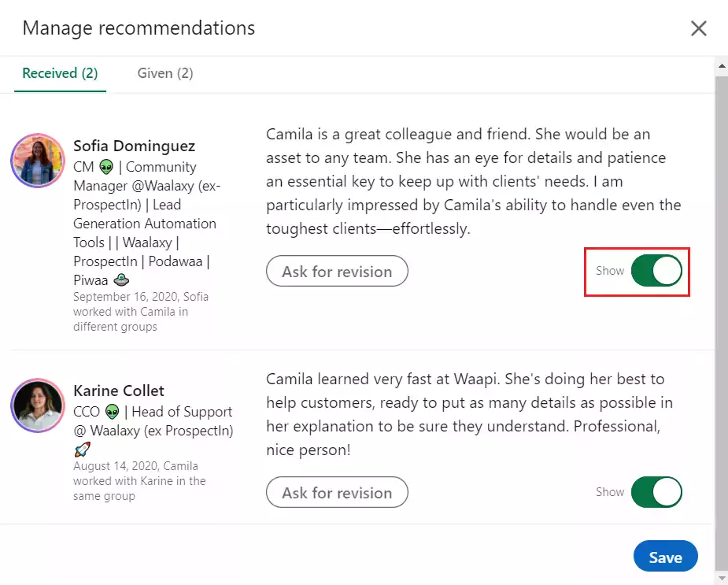Click the rocket emoji under Karine's headline
This screenshot has height=585, width=728.
[x=82, y=450]
